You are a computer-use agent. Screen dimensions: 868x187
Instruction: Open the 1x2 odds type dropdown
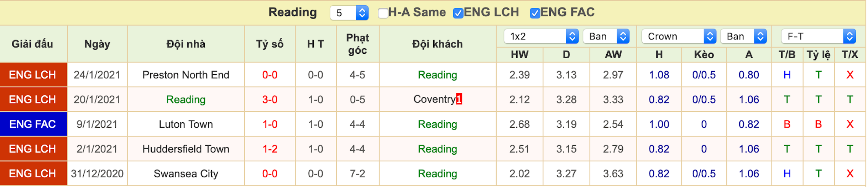(x=541, y=36)
